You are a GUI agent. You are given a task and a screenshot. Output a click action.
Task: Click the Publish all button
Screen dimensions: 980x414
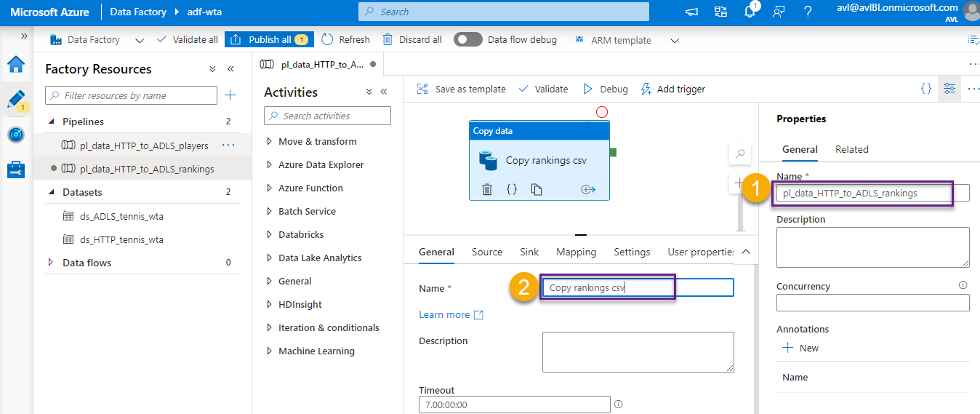tap(268, 40)
